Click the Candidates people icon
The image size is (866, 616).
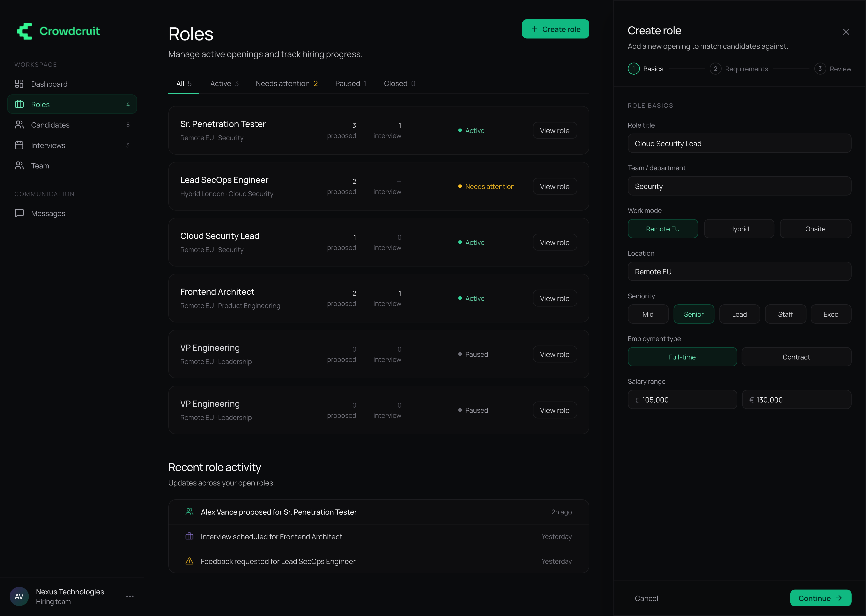tap(19, 124)
